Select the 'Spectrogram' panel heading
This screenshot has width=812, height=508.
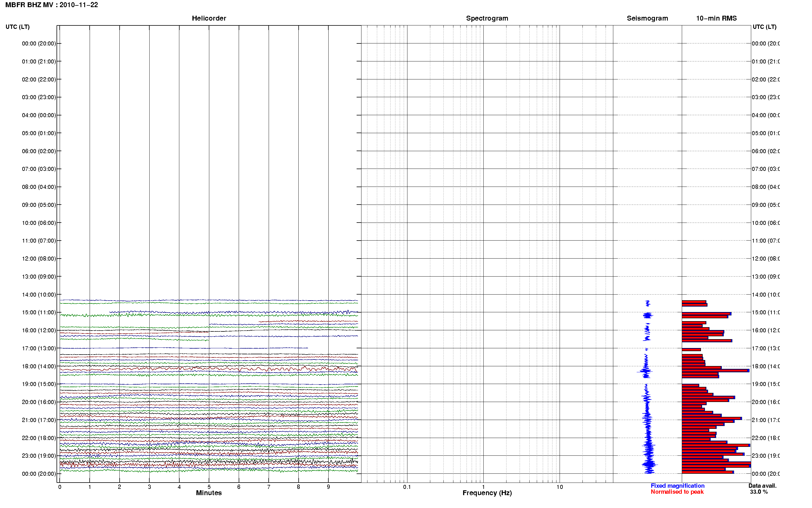pos(487,18)
